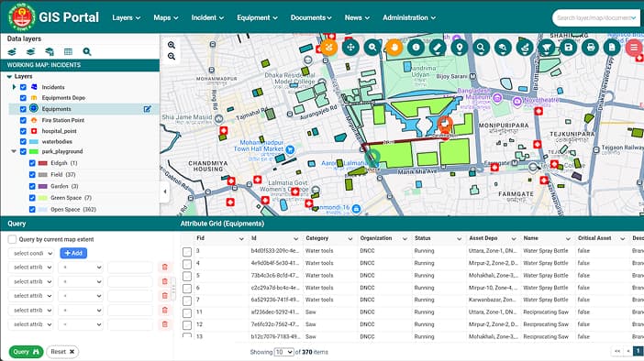The width and height of the screenshot is (644, 361).
Task: Delete the first query condition row with trash icon
Action: tap(165, 267)
